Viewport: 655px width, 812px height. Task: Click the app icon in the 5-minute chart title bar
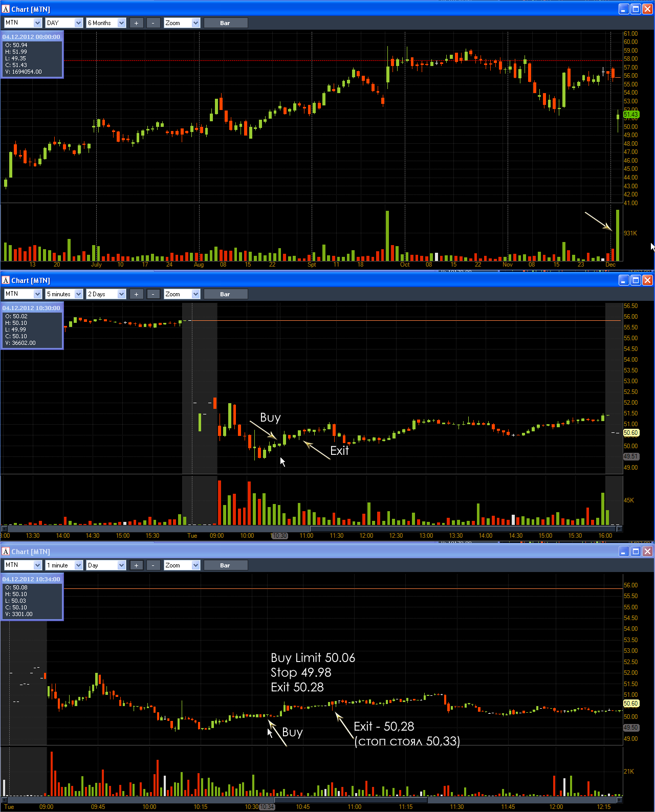[6, 280]
